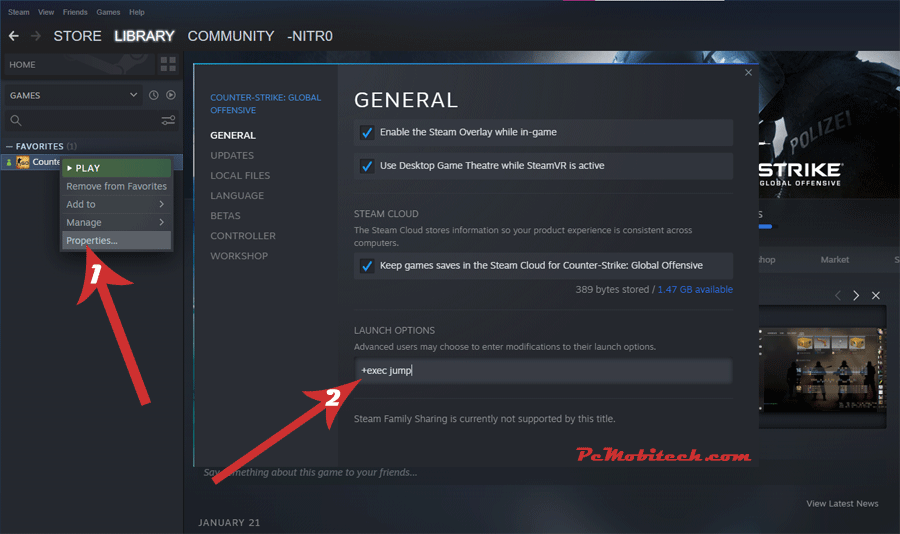The width and height of the screenshot is (900, 534).
Task: Open the Friends menu
Action: click(x=75, y=12)
